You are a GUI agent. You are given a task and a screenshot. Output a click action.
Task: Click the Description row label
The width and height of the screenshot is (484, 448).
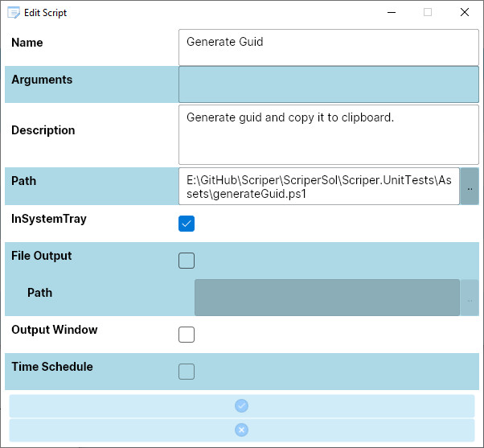tap(43, 130)
